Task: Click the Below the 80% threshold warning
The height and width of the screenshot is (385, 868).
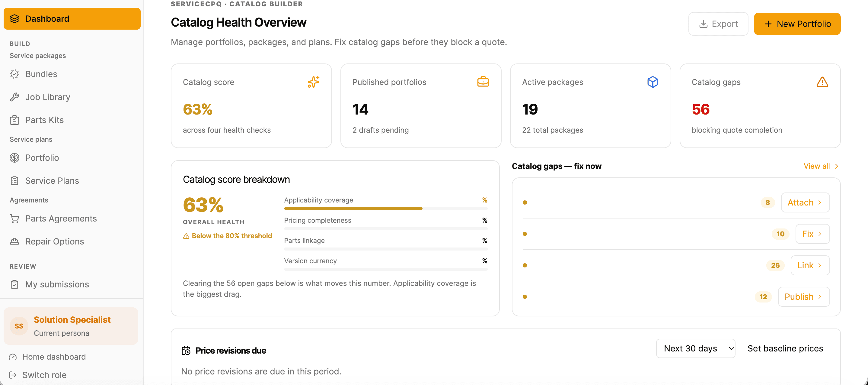Action: (x=228, y=236)
